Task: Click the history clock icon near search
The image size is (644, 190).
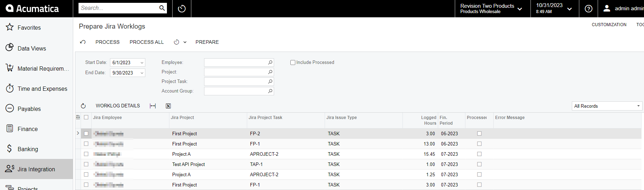Action: (x=182, y=8)
